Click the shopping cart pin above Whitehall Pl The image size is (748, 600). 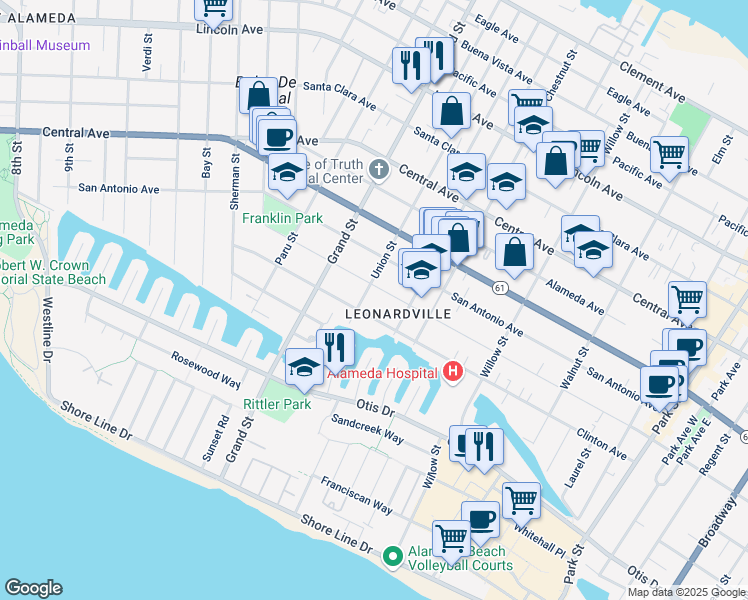(x=521, y=502)
